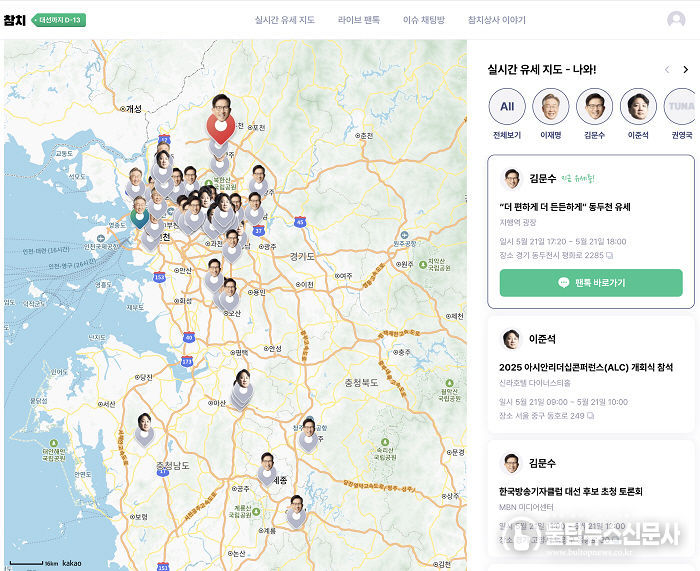Filter candidates with the All 전체보기 circle
Screen dimensions: 700x571
[507, 106]
